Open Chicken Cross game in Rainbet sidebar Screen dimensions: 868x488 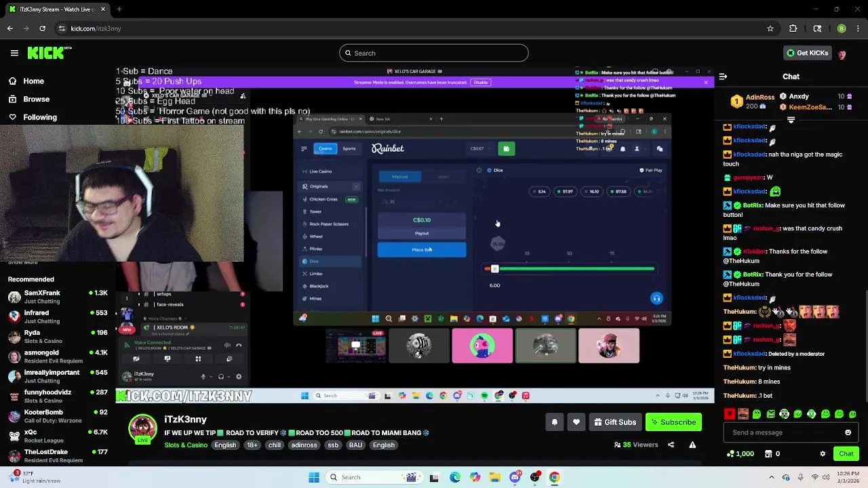(330, 199)
